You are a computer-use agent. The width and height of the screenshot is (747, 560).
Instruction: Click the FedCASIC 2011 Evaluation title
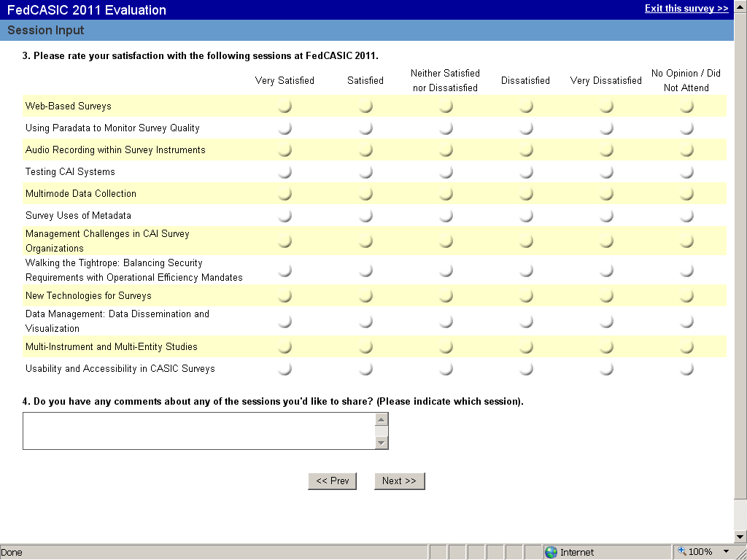[87, 10]
